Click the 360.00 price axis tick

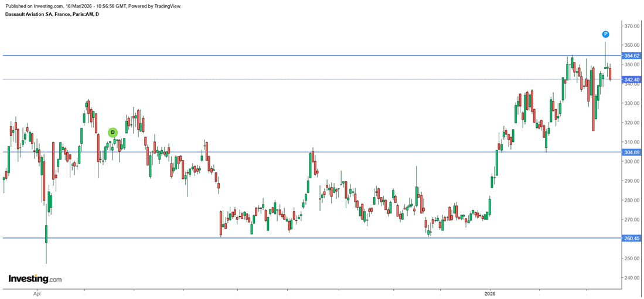tap(631, 46)
